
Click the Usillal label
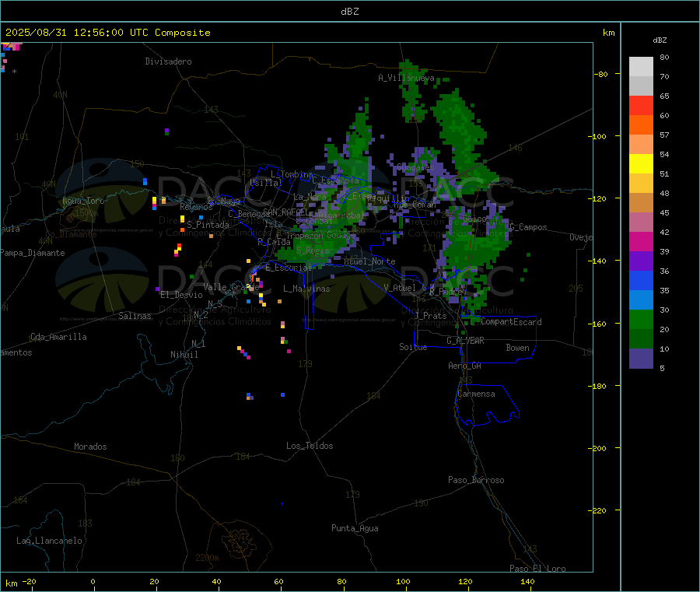pos(266,182)
